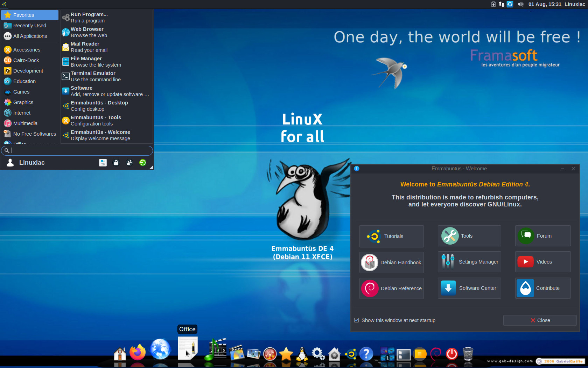The height and width of the screenshot is (368, 588).
Task: Open File Manager from favorites
Action: coord(107,62)
